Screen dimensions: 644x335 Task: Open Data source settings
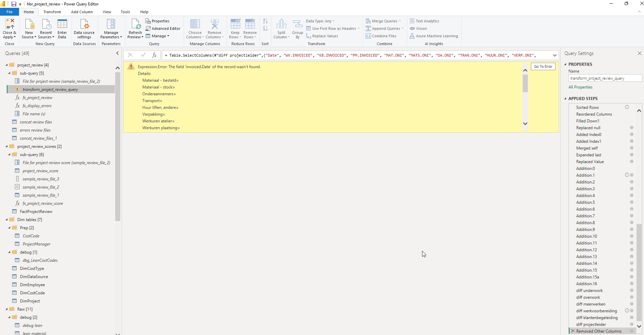pyautogui.click(x=84, y=29)
